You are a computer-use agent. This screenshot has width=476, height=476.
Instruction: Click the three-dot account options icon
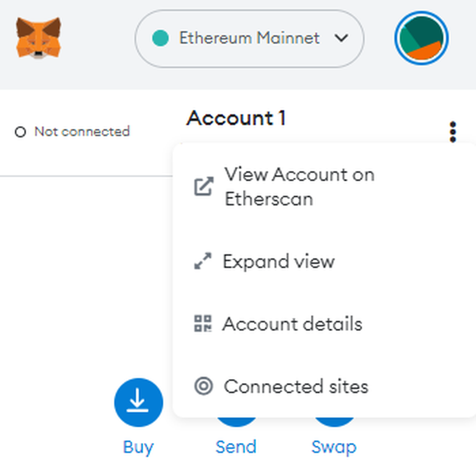click(452, 132)
